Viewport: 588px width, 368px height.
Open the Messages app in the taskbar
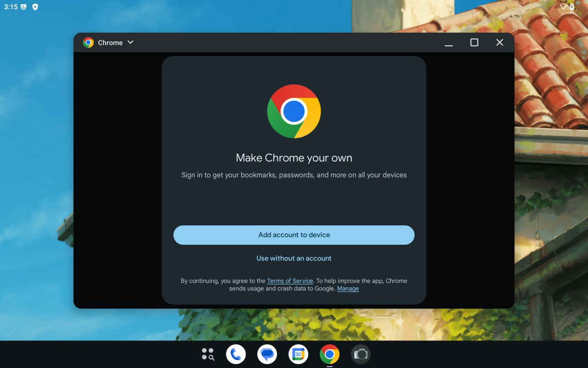[x=267, y=354]
